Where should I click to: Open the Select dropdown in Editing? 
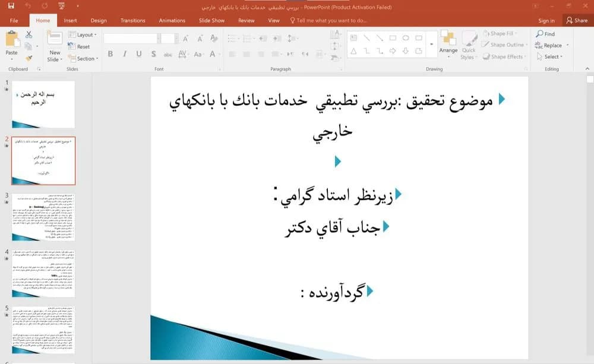pos(549,57)
